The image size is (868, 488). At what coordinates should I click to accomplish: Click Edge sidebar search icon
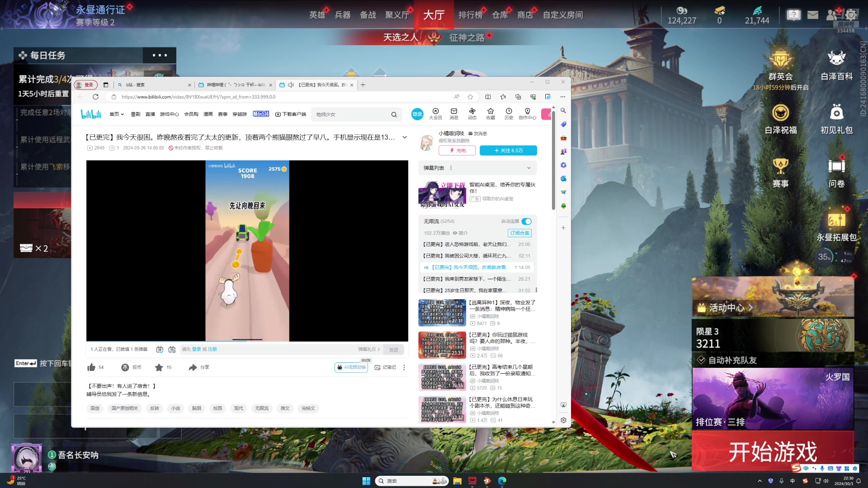tap(563, 111)
